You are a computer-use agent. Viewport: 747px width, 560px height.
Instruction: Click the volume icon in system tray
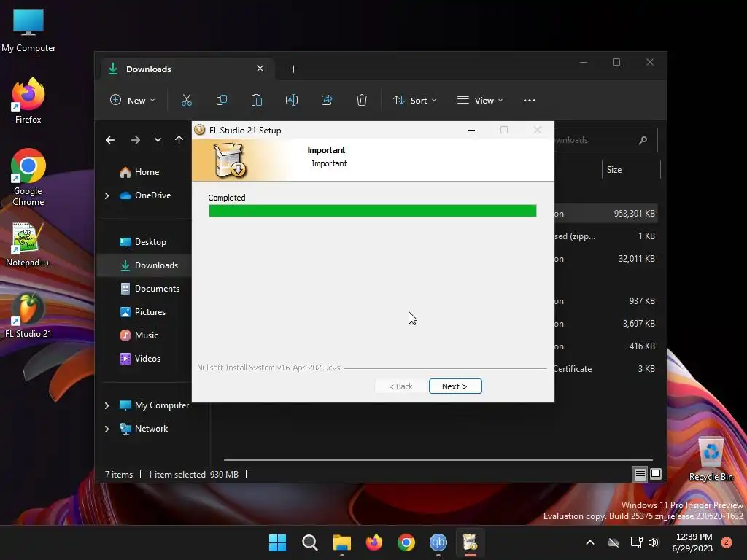tap(654, 542)
